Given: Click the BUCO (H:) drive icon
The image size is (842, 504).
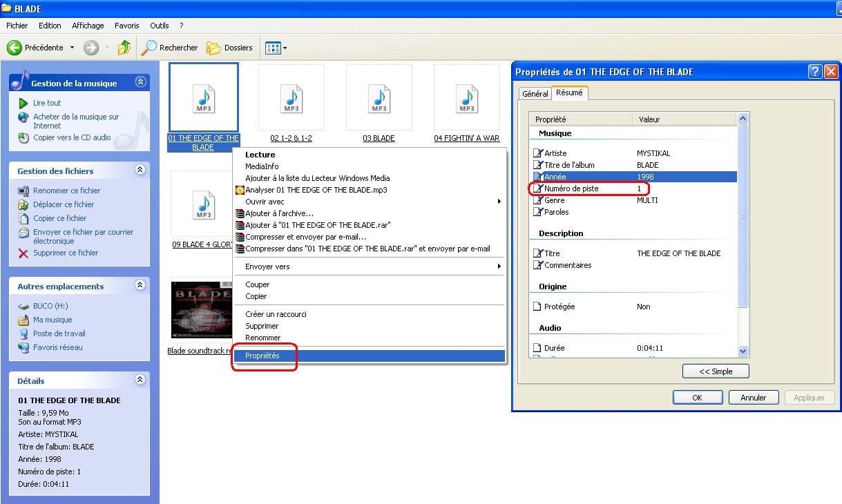Looking at the screenshot, I should [23, 306].
